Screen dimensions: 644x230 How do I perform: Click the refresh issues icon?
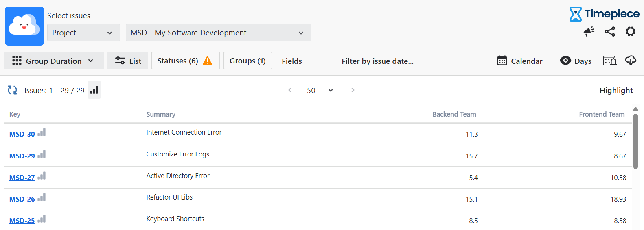pyautogui.click(x=13, y=90)
